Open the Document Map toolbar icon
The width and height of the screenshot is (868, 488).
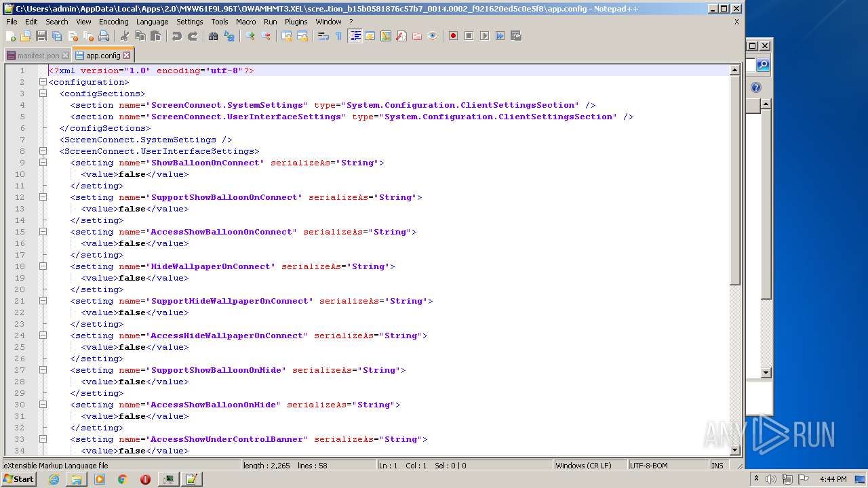point(386,36)
